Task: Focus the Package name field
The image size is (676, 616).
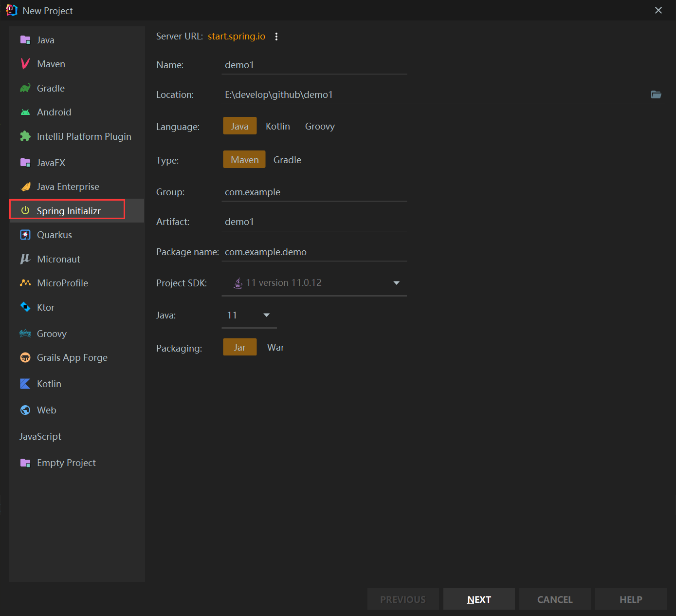Action: pyautogui.click(x=314, y=252)
